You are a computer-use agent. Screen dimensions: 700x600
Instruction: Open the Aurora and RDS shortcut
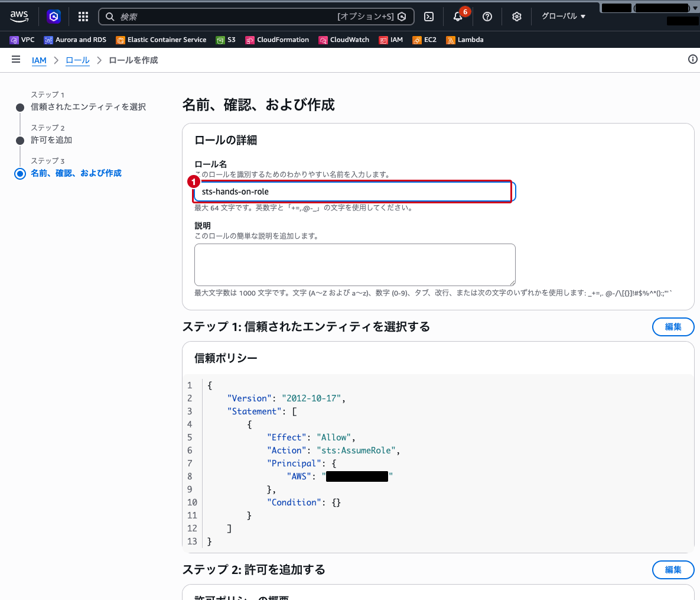tap(75, 40)
